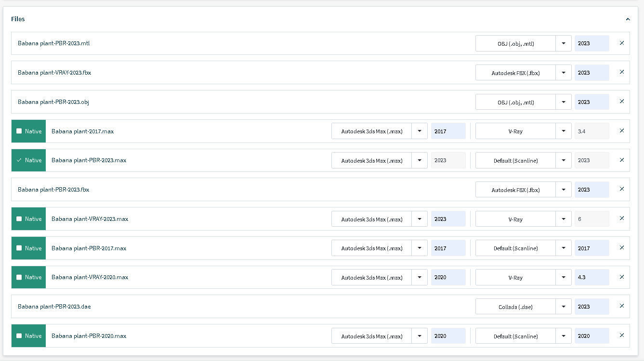Open renderer dropdown for Babana plant-2017.max
The height and width of the screenshot is (361, 644).
click(x=563, y=131)
